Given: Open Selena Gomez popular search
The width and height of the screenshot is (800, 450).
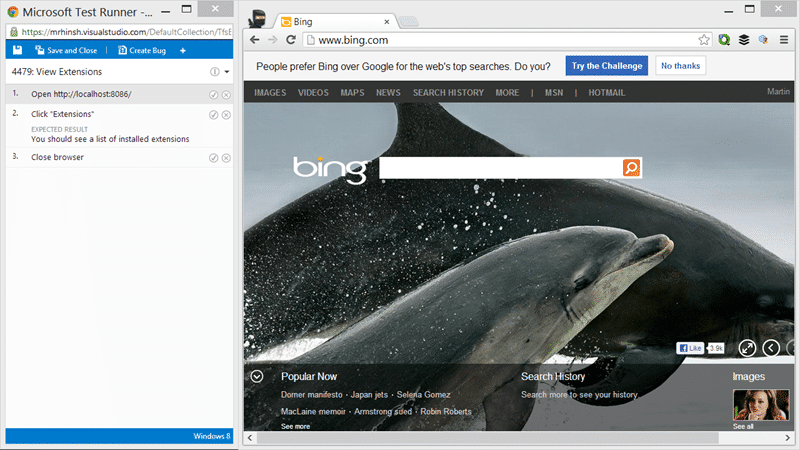Looking at the screenshot, I should [423, 394].
